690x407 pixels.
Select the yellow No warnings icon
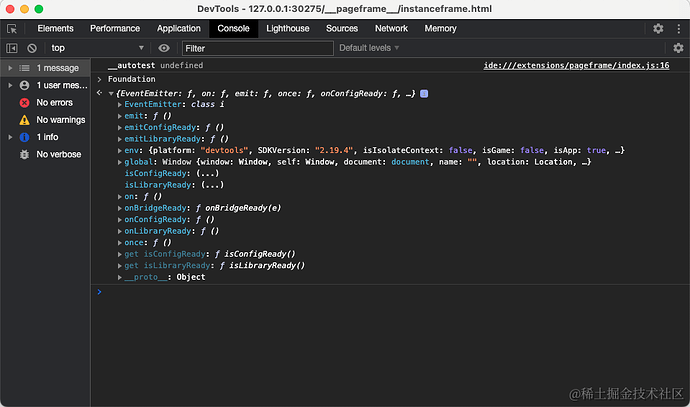pos(25,120)
